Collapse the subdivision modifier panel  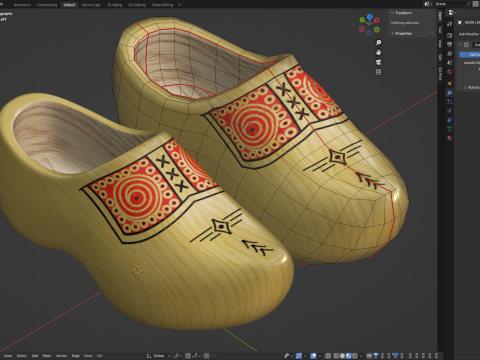click(460, 45)
